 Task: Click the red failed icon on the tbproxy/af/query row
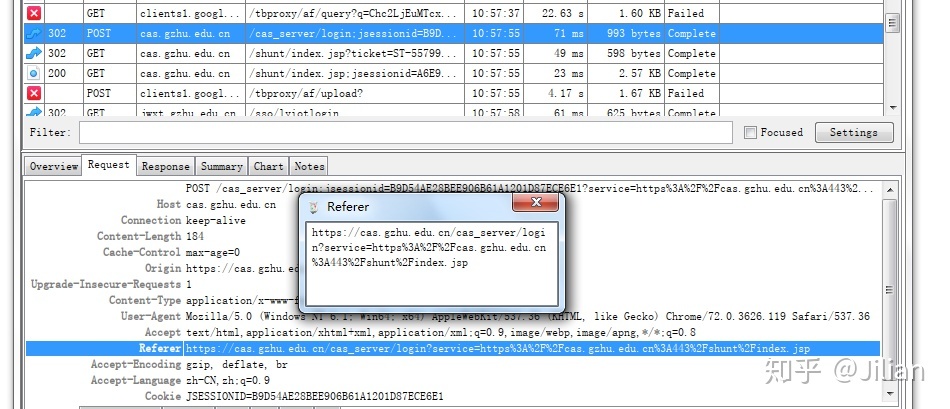click(x=34, y=13)
